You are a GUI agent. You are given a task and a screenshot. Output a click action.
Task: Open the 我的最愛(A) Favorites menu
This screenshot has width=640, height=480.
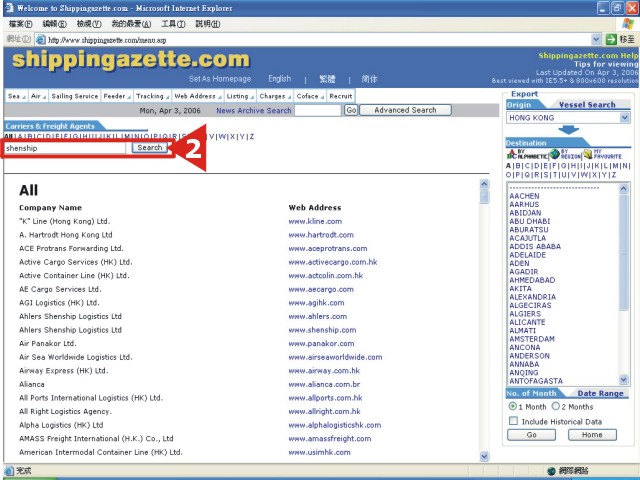[x=131, y=24]
